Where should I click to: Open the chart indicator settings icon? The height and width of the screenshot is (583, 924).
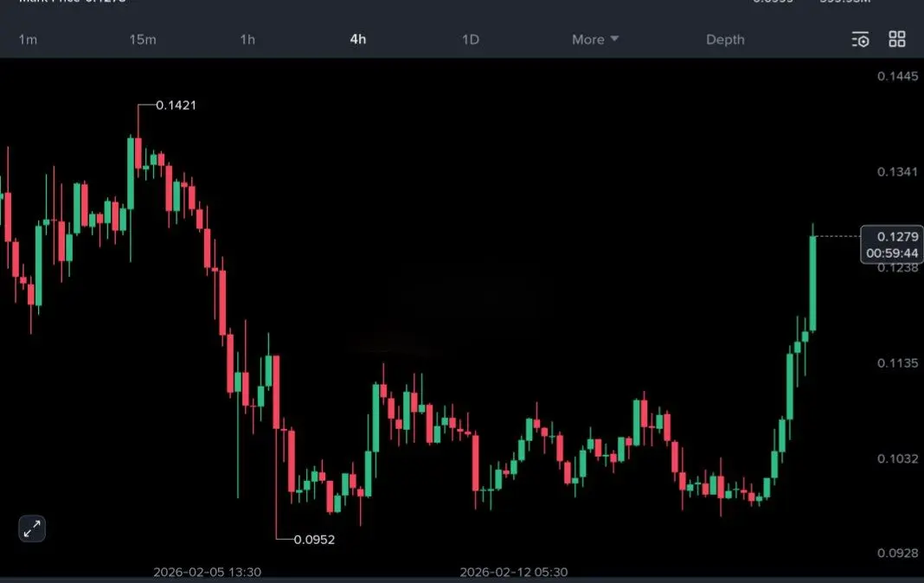point(860,40)
